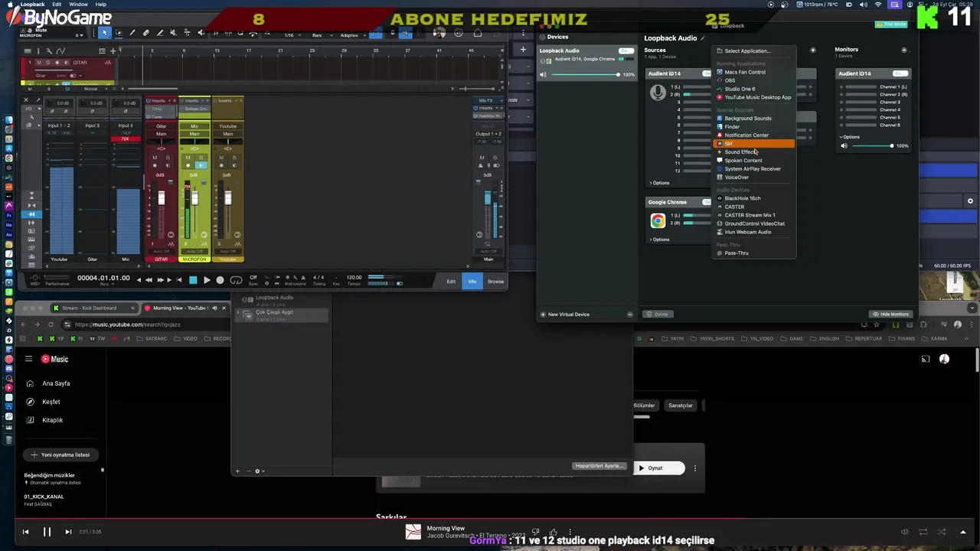Open mixer wrench settings icon
Viewport: 980px width, 551px height.
pos(31,117)
